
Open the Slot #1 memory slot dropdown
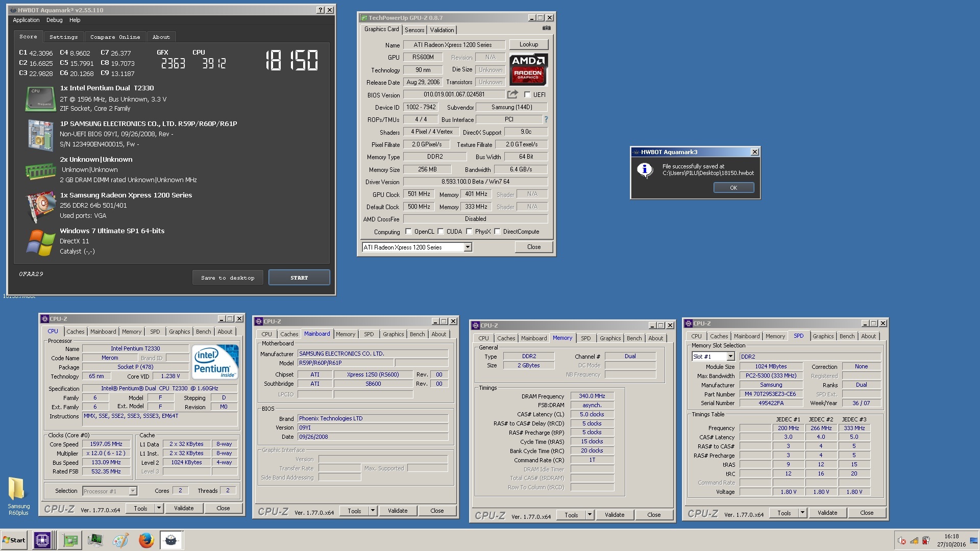pyautogui.click(x=730, y=357)
